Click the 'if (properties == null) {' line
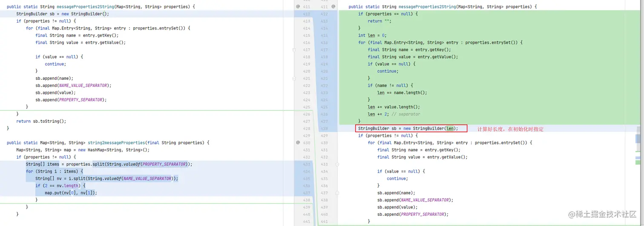644x226 pixels. [388, 14]
